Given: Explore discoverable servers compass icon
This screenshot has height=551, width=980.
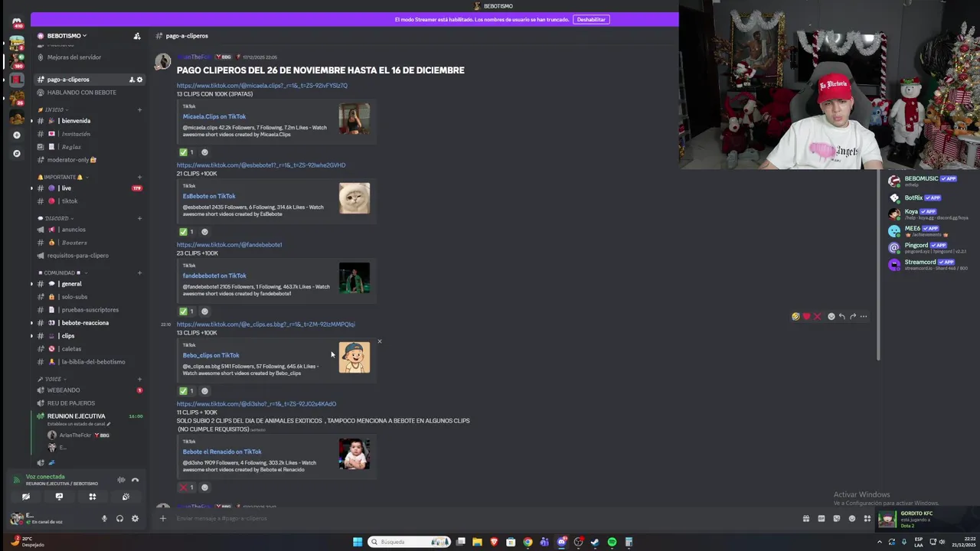Looking at the screenshot, I should (x=17, y=153).
